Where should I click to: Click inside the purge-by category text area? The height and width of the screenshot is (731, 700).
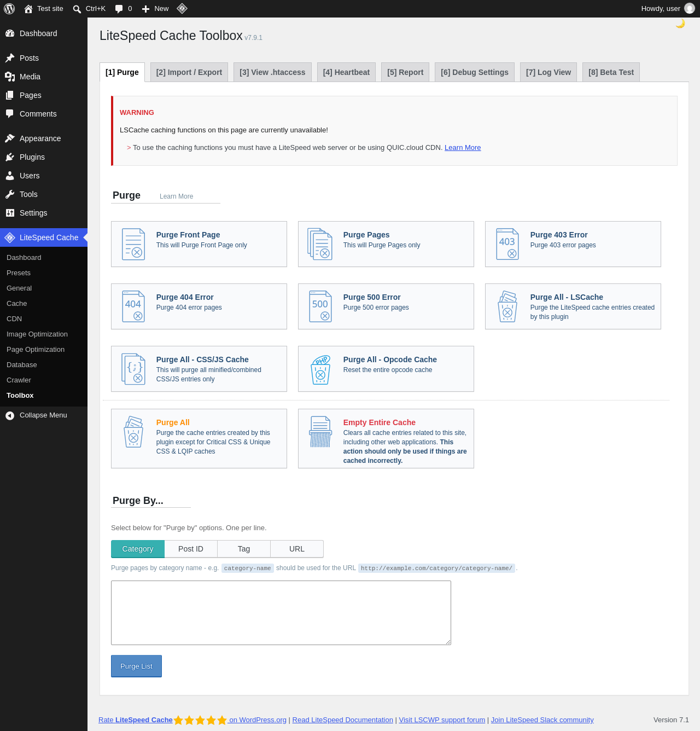pyautogui.click(x=281, y=613)
